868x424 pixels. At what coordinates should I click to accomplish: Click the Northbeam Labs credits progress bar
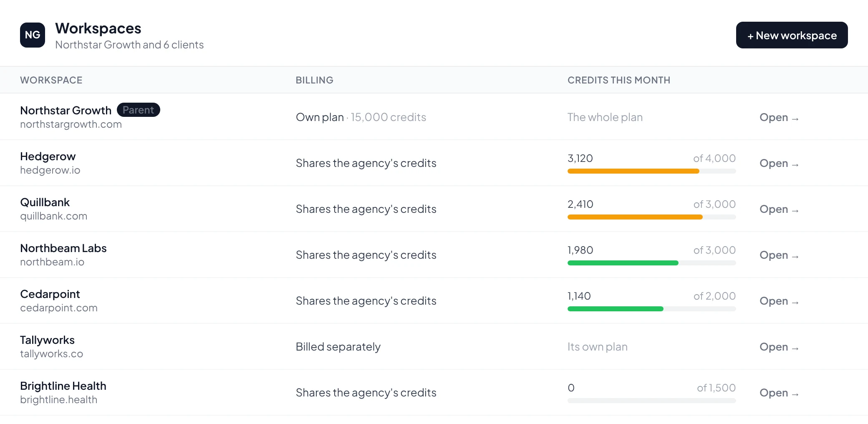coord(651,263)
